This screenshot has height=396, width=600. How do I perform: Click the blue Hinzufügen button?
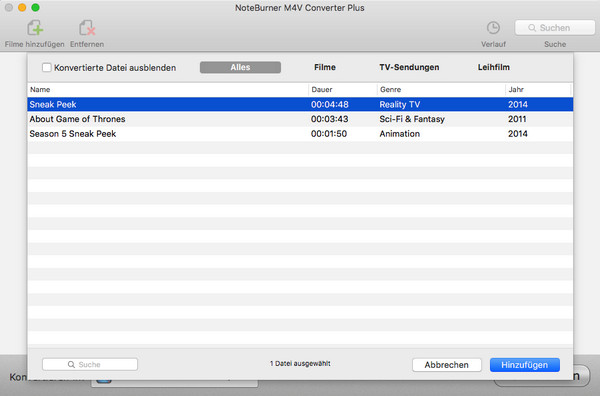pyautogui.click(x=525, y=365)
